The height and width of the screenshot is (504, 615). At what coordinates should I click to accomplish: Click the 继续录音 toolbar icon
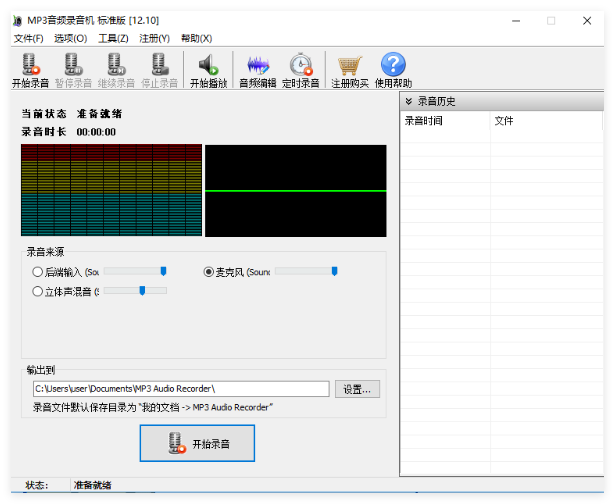point(117,66)
